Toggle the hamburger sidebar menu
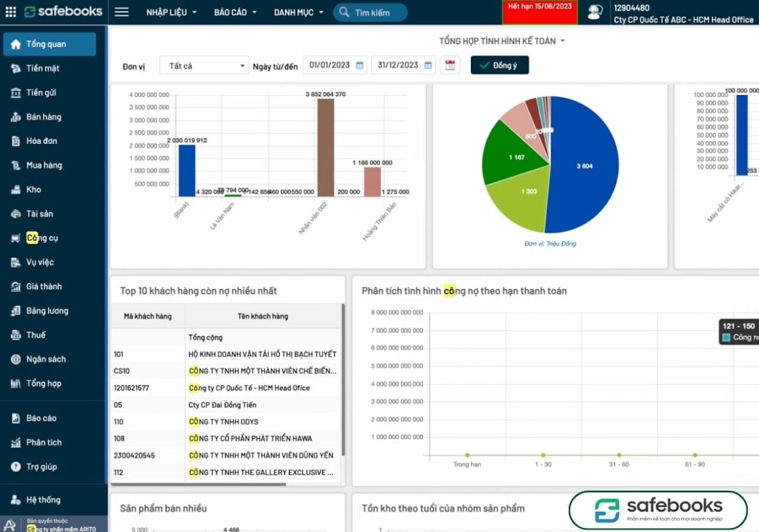Image resolution: width=759 pixels, height=532 pixels. pos(121,12)
